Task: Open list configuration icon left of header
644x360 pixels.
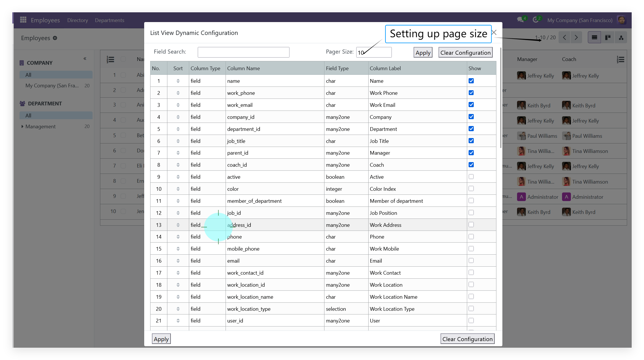Action: coord(110,59)
